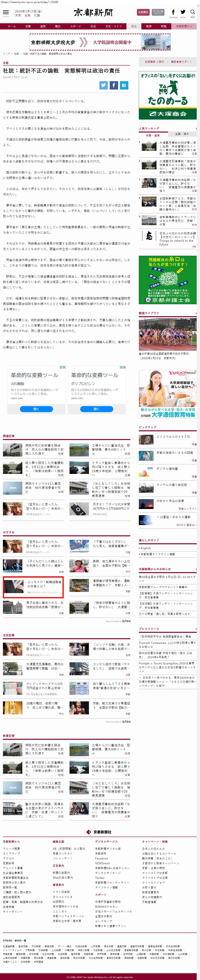
Task: Select the 京都・滋賀 ranking tab
Action: coord(153,135)
